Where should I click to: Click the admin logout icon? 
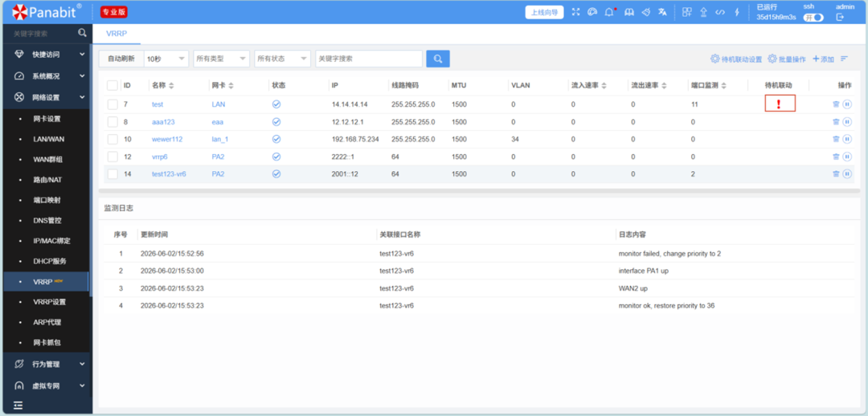pyautogui.click(x=840, y=17)
